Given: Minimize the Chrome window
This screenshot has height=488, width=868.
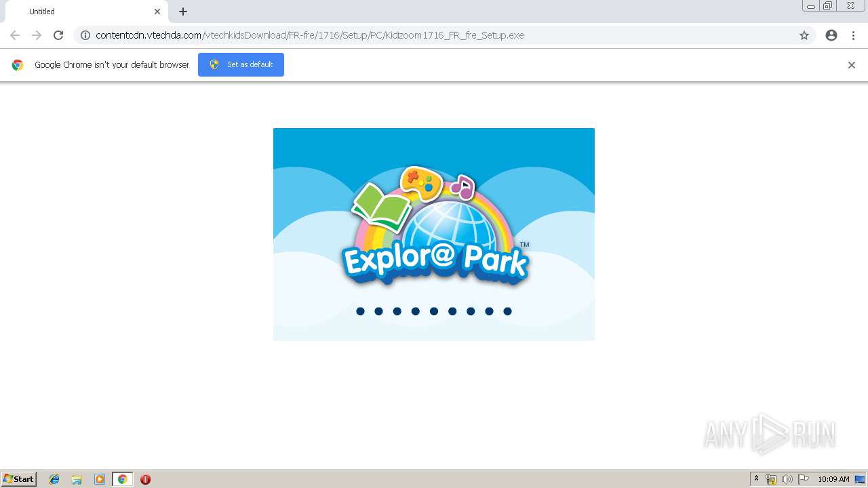Looking at the screenshot, I should 811,6.
